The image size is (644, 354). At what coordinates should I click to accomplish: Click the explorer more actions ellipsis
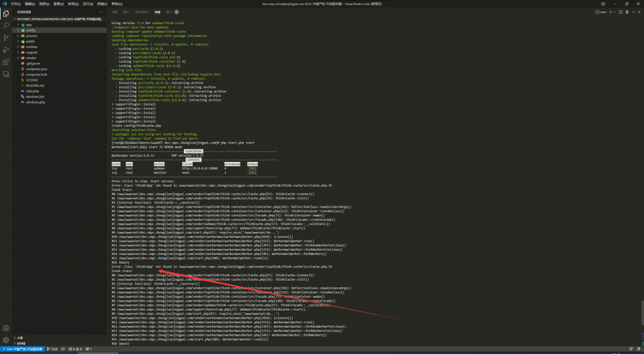[x=101, y=12]
